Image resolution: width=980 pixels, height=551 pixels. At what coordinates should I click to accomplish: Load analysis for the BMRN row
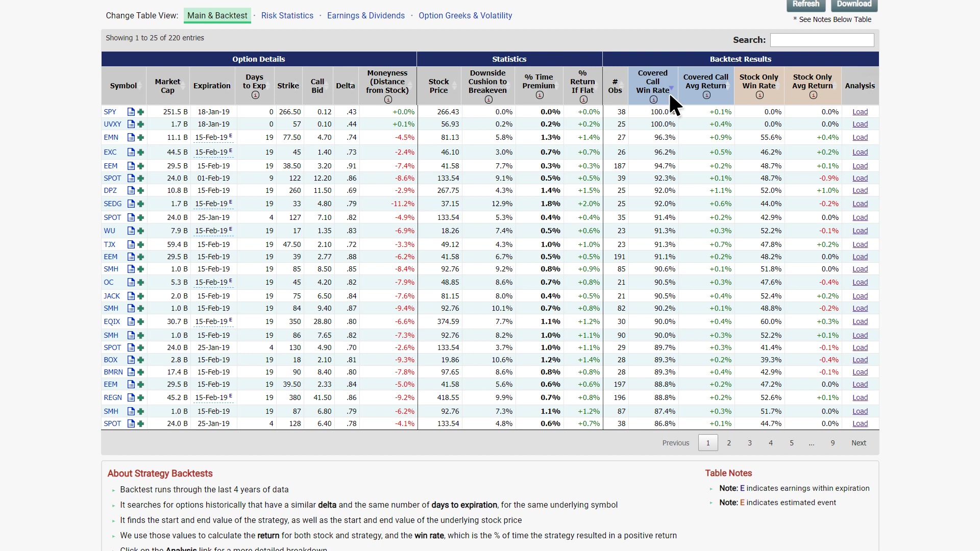[x=860, y=372]
